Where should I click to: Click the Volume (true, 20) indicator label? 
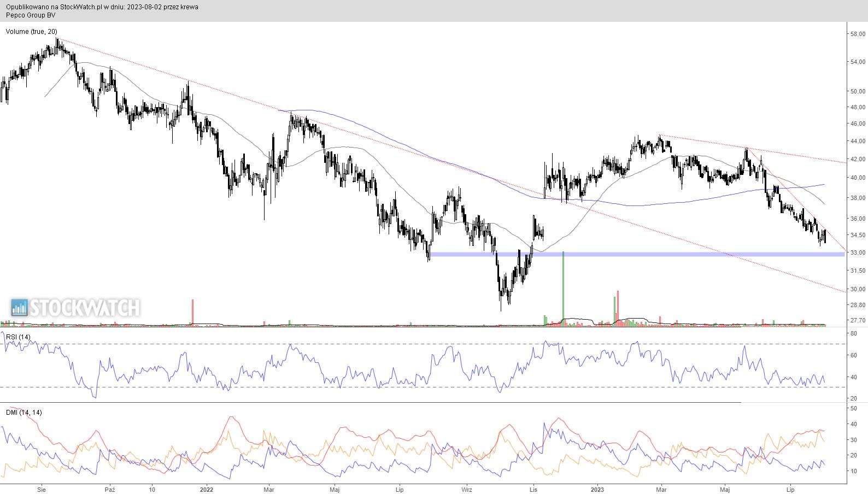coord(31,32)
